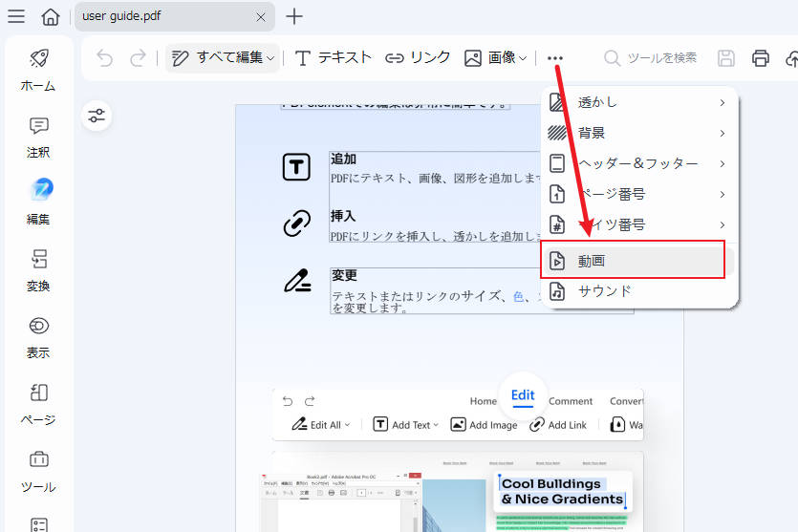
Task: Select the テキスト tool
Action: point(334,58)
